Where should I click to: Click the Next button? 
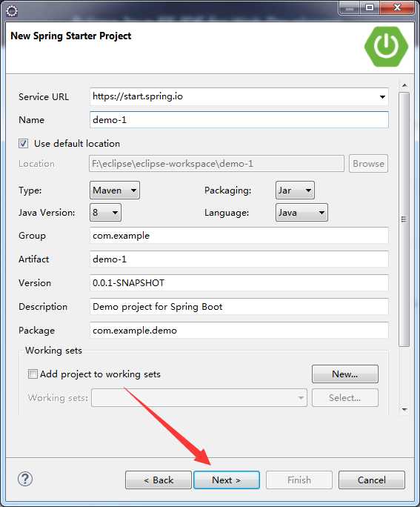tap(227, 480)
